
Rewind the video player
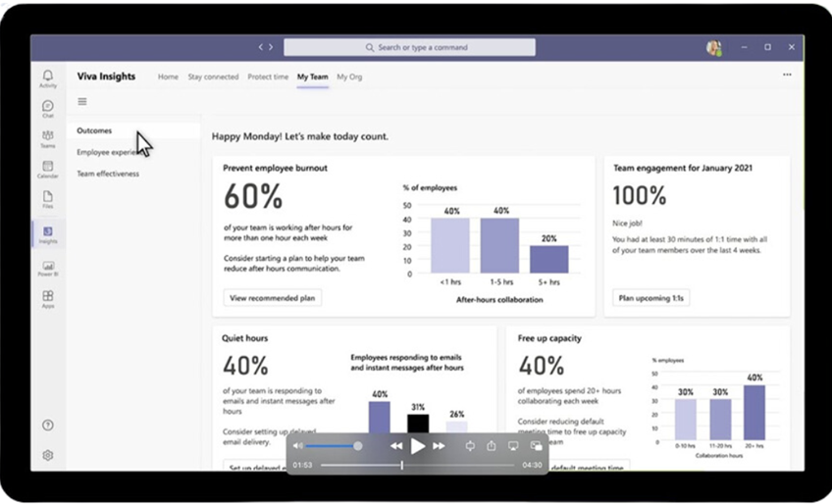[395, 446]
